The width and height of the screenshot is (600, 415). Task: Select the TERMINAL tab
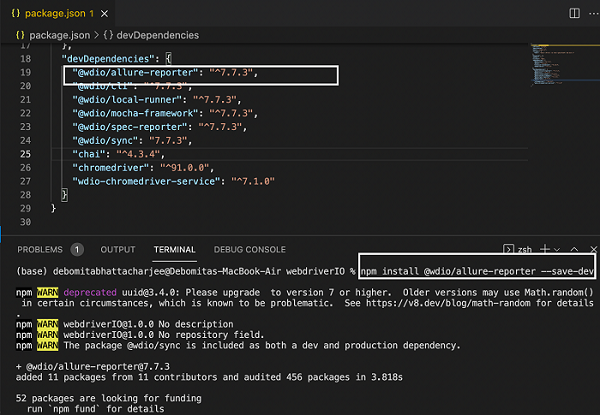click(x=174, y=249)
